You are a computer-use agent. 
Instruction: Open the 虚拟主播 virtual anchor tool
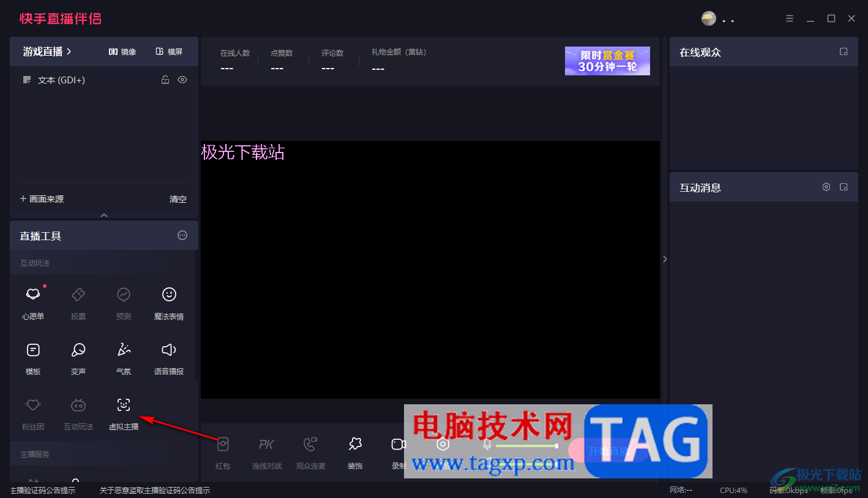coord(124,413)
